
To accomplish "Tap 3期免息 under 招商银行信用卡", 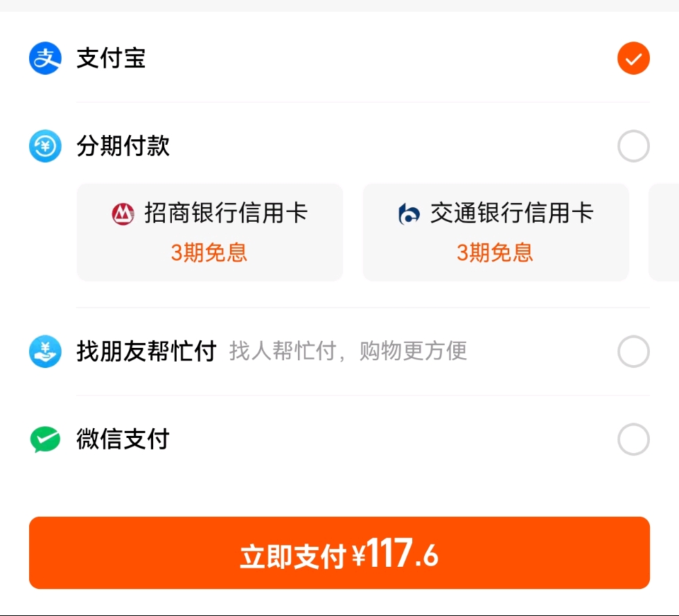I will 209,253.
